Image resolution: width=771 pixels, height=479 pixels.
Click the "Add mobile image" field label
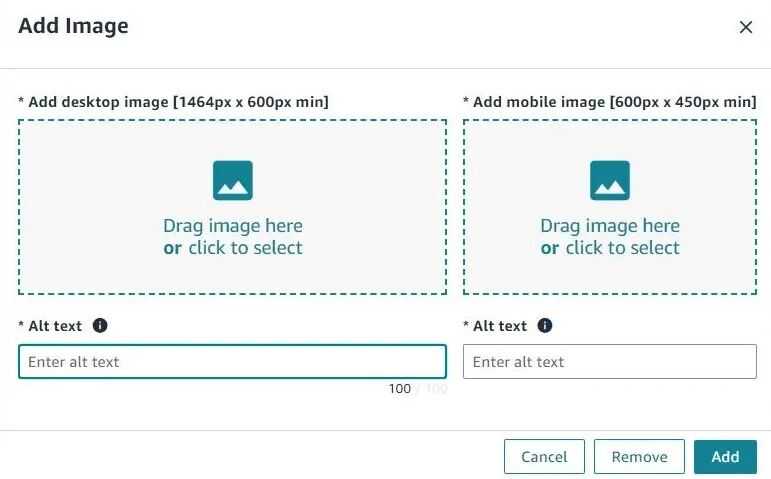click(x=609, y=102)
